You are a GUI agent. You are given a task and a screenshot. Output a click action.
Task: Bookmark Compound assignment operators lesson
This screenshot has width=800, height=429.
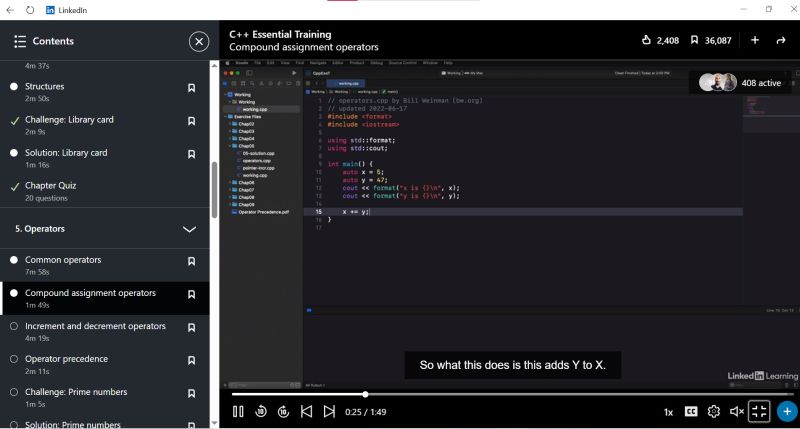191,295
